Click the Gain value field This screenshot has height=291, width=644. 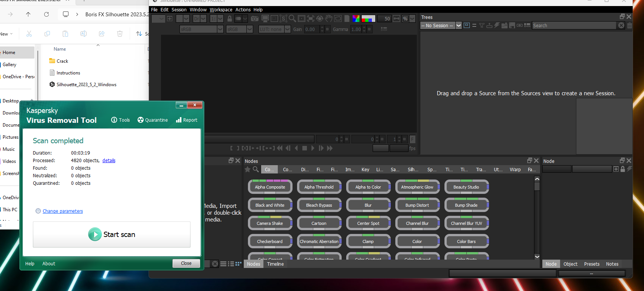[311, 29]
